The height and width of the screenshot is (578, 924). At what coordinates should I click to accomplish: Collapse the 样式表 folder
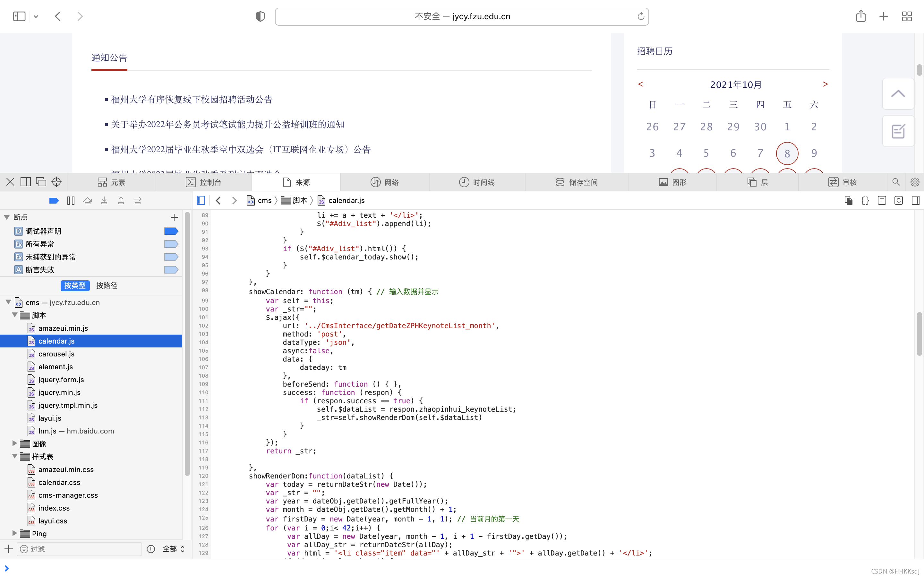tap(14, 456)
